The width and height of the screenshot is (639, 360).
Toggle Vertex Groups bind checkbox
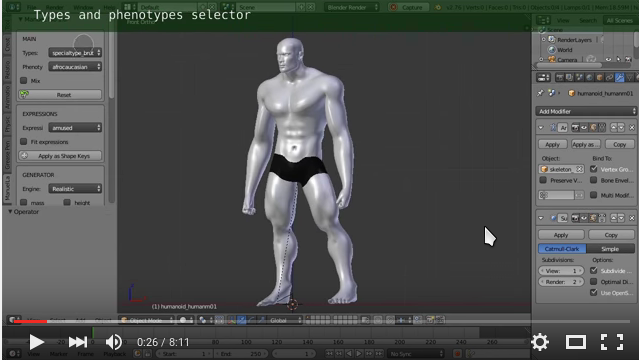(x=593, y=169)
